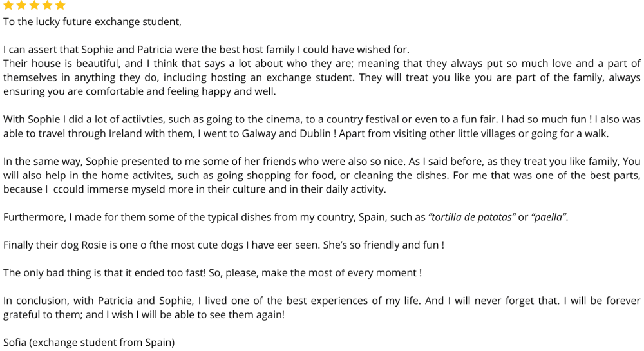Click the greeting line 'To the lucky future exchange student'
The height and width of the screenshot is (351, 644).
point(92,22)
